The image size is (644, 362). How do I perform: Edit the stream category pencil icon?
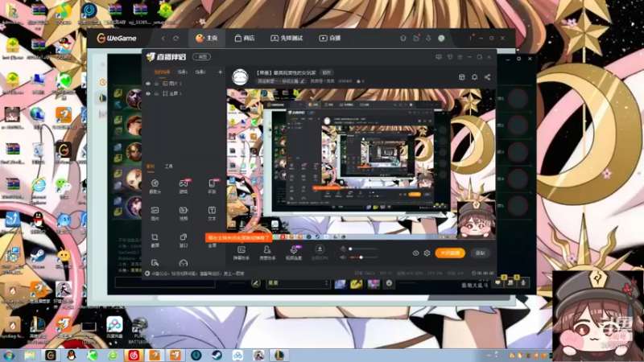pos(303,81)
